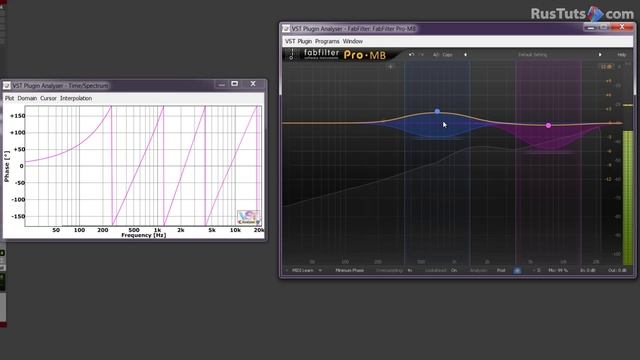Click the undo arrow in Pro-MB header
Image resolution: width=640 pixels, height=360 pixels.
pos(411,54)
